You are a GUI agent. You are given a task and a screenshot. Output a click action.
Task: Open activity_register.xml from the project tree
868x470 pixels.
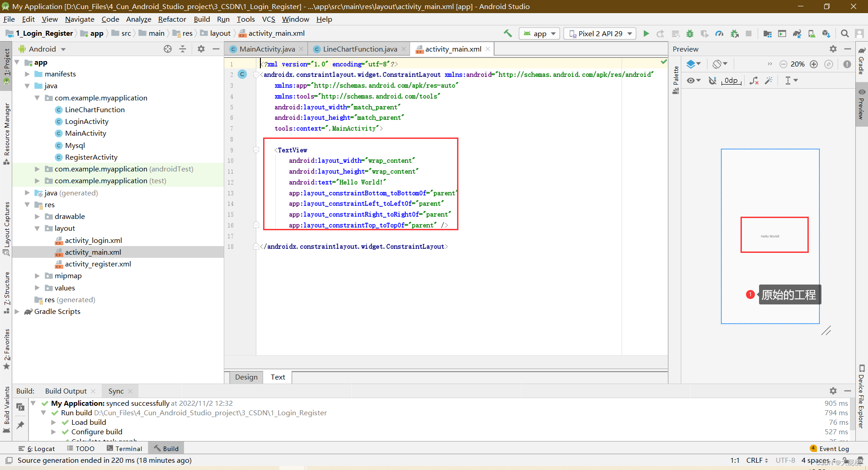pyautogui.click(x=98, y=264)
